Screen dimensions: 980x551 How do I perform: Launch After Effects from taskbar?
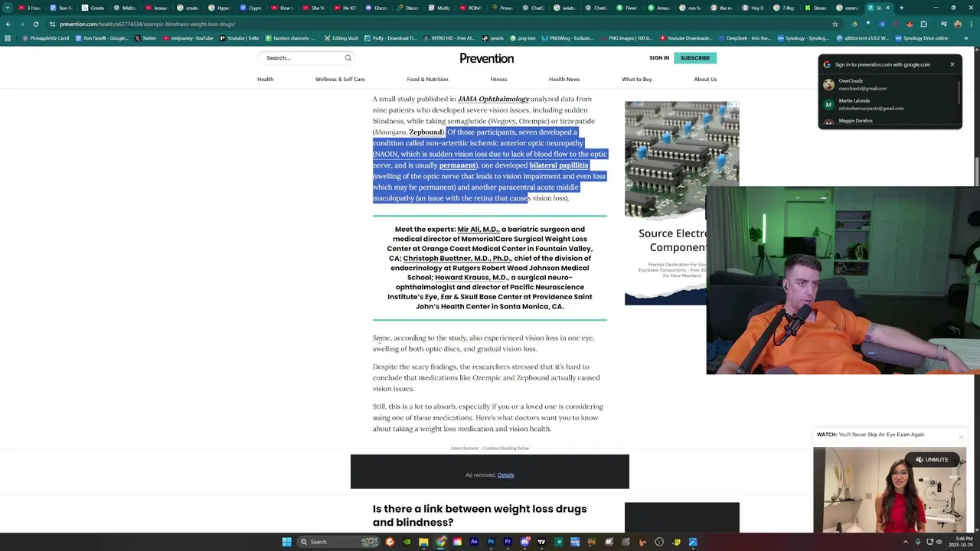pyautogui.click(x=474, y=542)
